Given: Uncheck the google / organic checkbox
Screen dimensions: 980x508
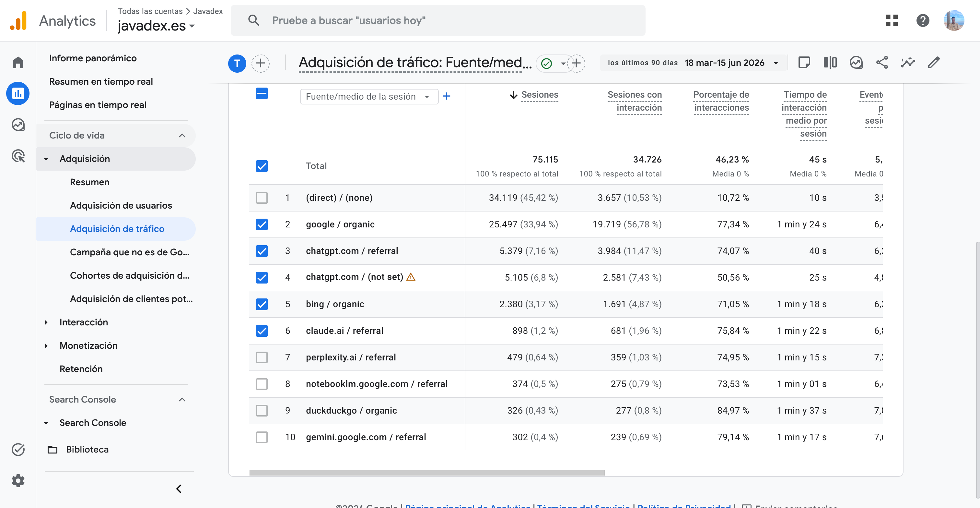Looking at the screenshot, I should click(262, 224).
